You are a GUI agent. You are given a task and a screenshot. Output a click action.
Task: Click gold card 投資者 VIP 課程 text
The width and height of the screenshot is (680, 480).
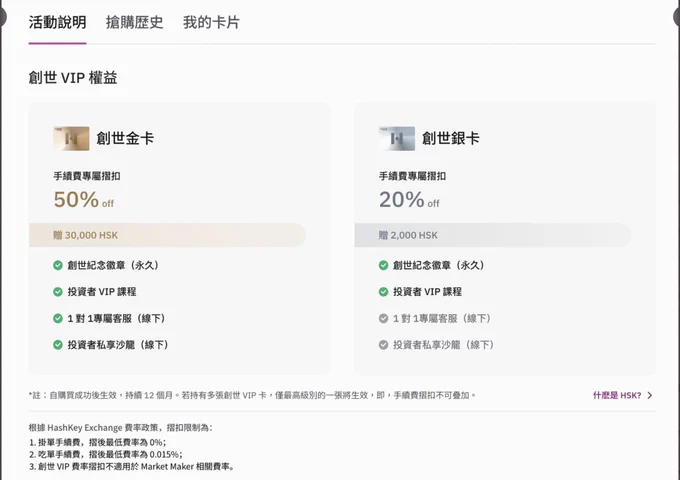102,291
